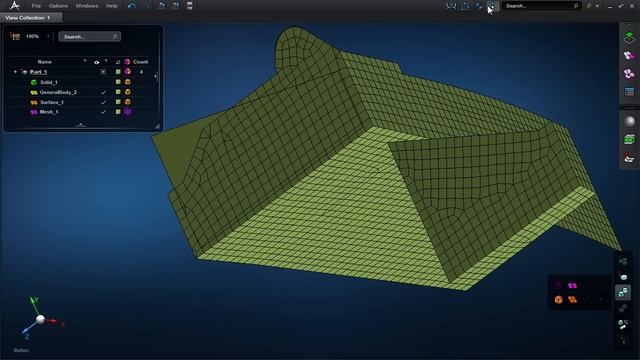Image resolution: width=640 pixels, height=360 pixels.
Task: Click the stacked layout icon in toolbar
Action: 190,6
